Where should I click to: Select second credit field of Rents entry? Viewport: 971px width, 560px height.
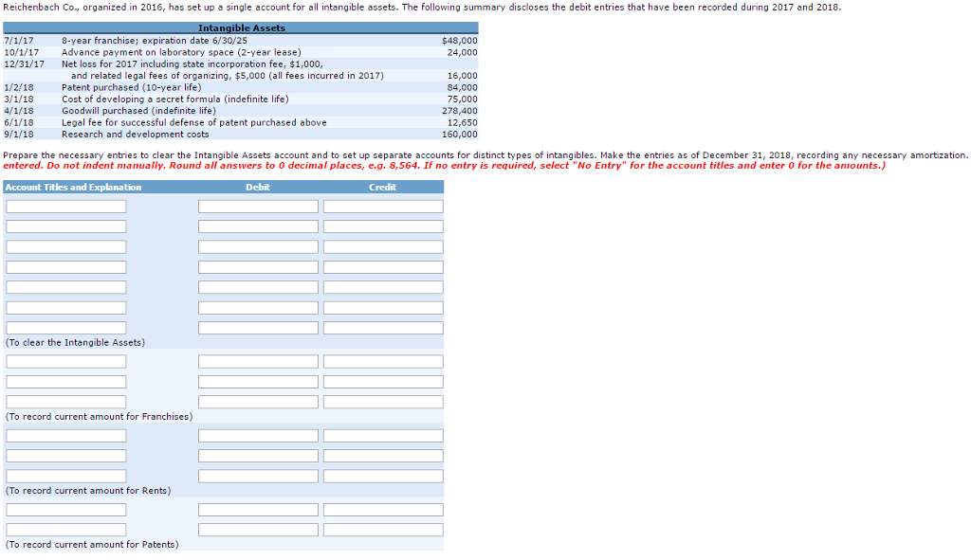(x=383, y=456)
